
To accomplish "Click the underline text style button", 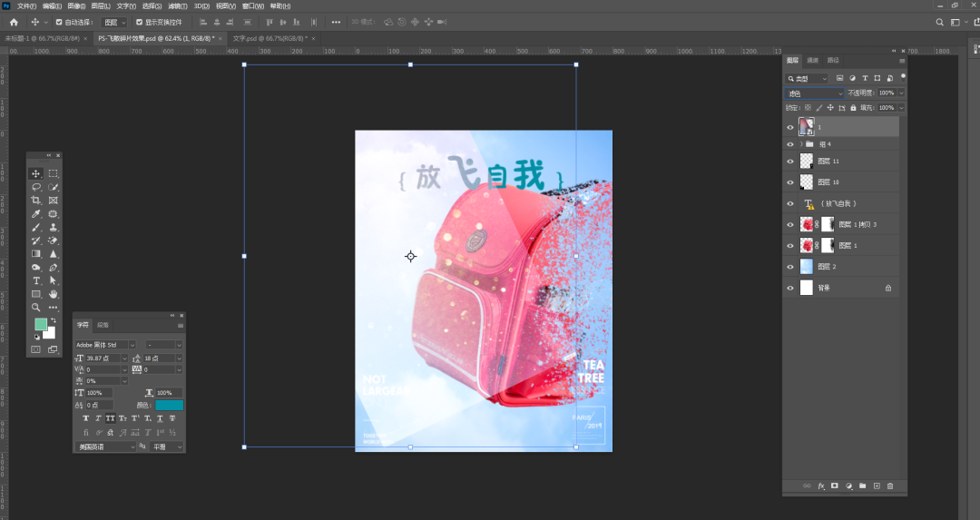I will coord(160,418).
